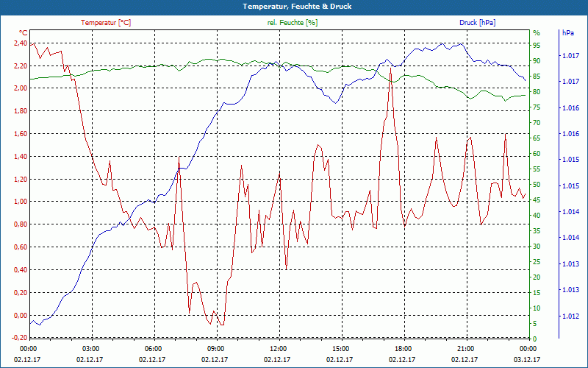588x368 pixels.
Task: Click the '1,60' temperature axis value
Action: coord(21,134)
